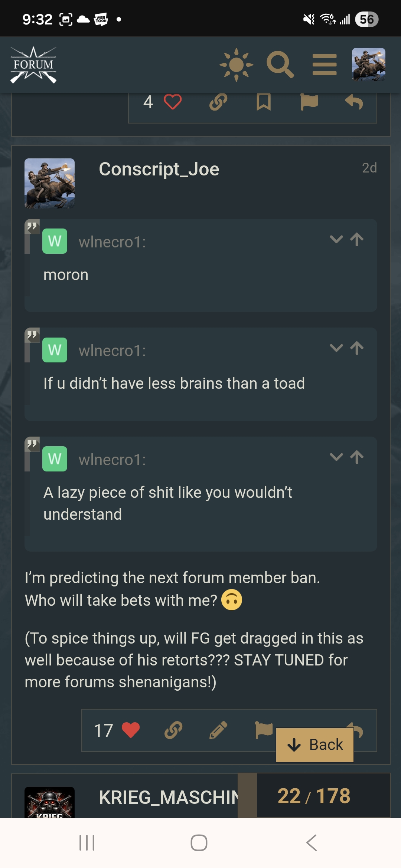The width and height of the screenshot is (401, 868).
Task: Reply to the upper post
Action: 354,102
